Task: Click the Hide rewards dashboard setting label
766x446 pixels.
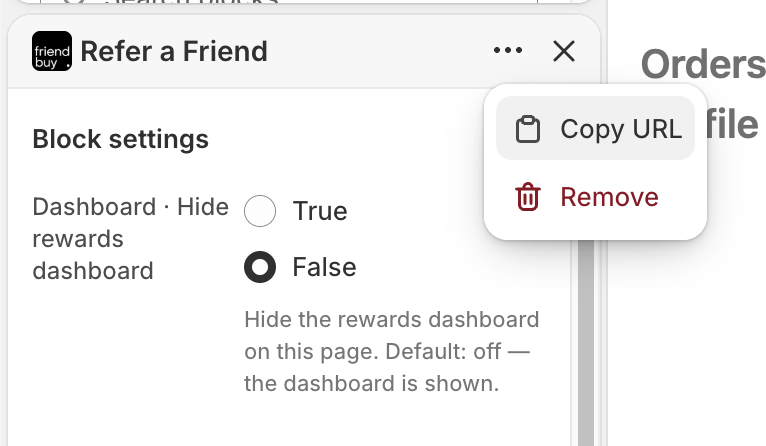Action: click(x=130, y=239)
